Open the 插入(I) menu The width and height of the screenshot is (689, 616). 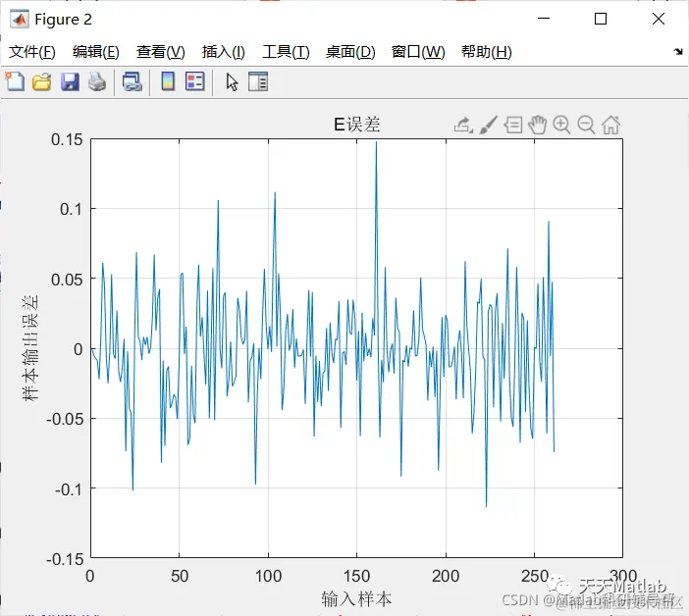click(223, 52)
